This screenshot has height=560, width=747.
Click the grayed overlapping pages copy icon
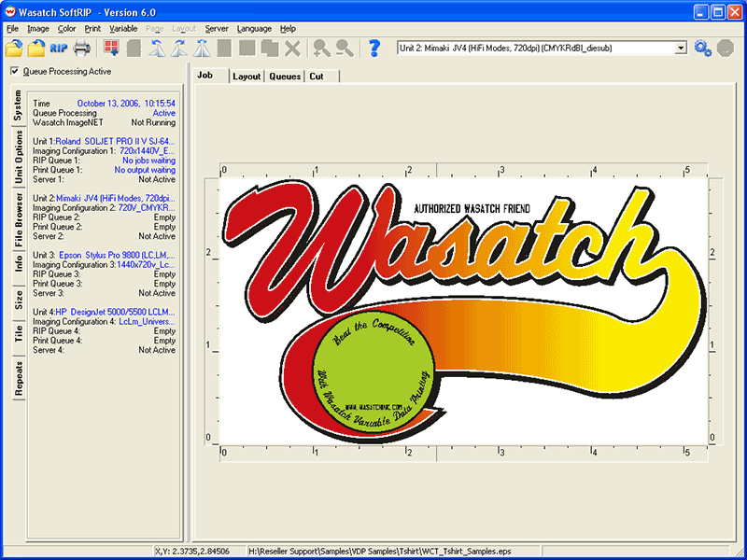point(270,49)
